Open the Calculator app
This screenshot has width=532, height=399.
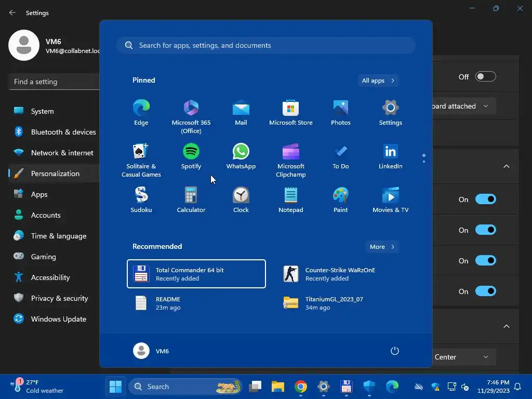[191, 200]
